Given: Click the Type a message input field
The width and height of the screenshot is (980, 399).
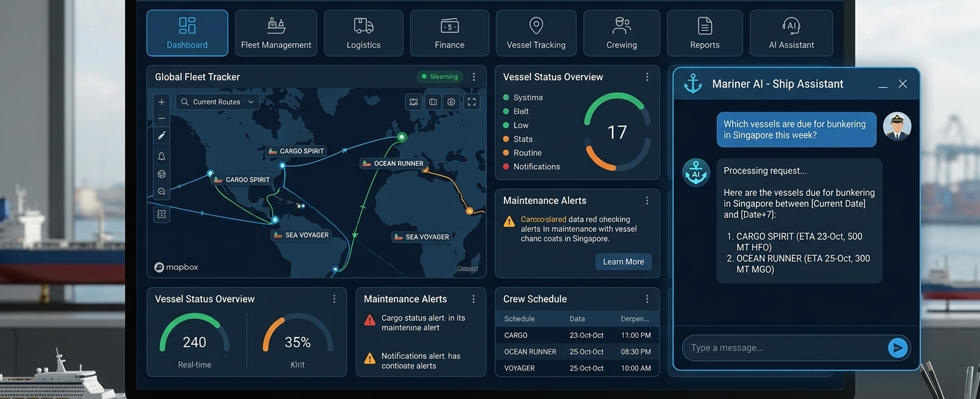Looking at the screenshot, I should pyautogui.click(x=783, y=348).
